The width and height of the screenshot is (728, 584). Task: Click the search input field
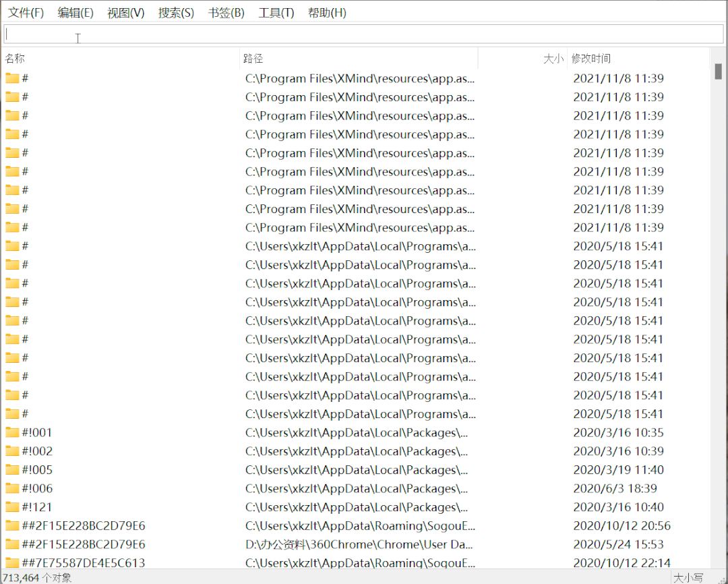364,34
